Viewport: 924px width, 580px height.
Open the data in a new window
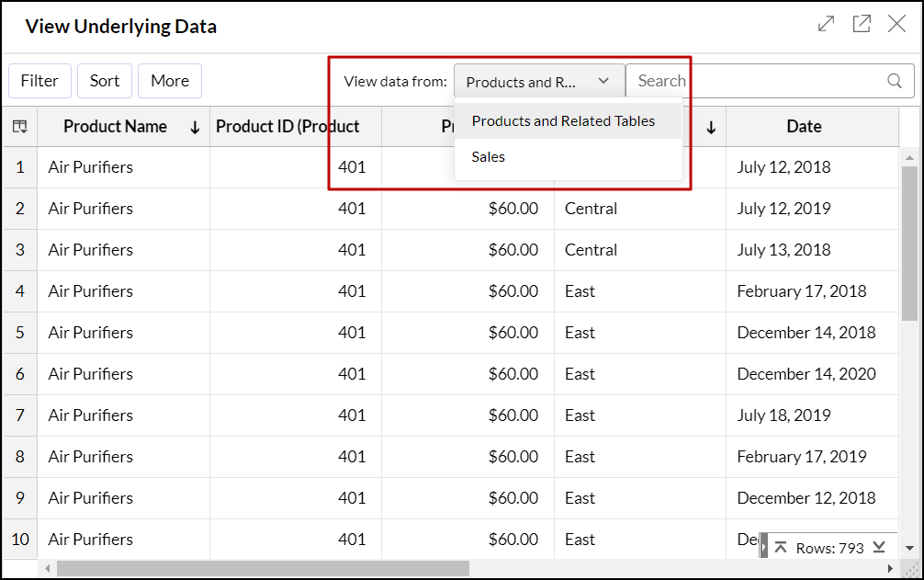point(862,25)
